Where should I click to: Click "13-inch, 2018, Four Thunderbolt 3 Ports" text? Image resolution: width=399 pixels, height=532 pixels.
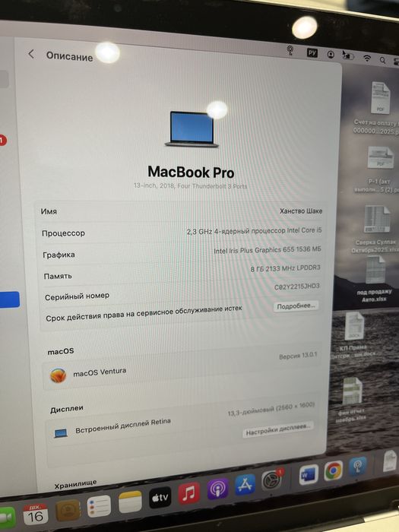coord(190,186)
